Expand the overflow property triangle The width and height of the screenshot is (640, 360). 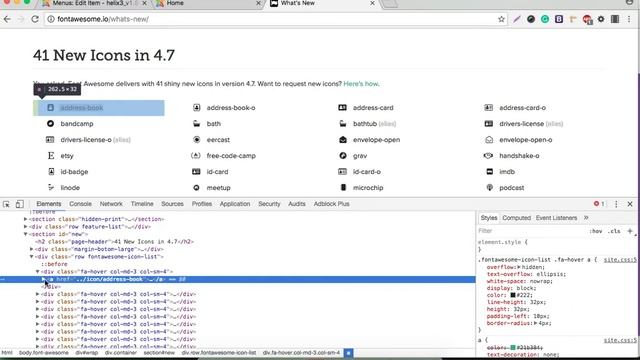[x=519, y=267]
